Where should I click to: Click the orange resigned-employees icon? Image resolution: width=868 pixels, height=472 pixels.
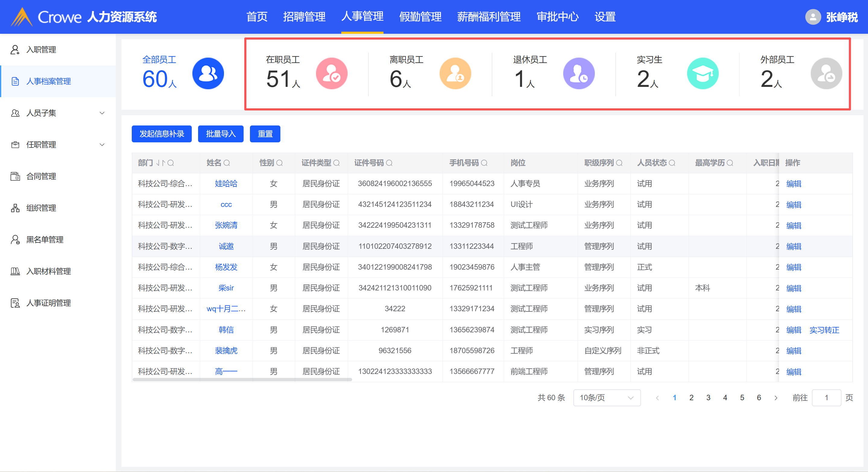click(455, 74)
